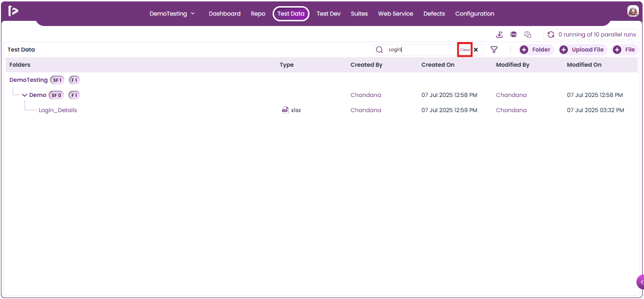Click the app logo at top left
The height and width of the screenshot is (299, 644).
click(13, 11)
